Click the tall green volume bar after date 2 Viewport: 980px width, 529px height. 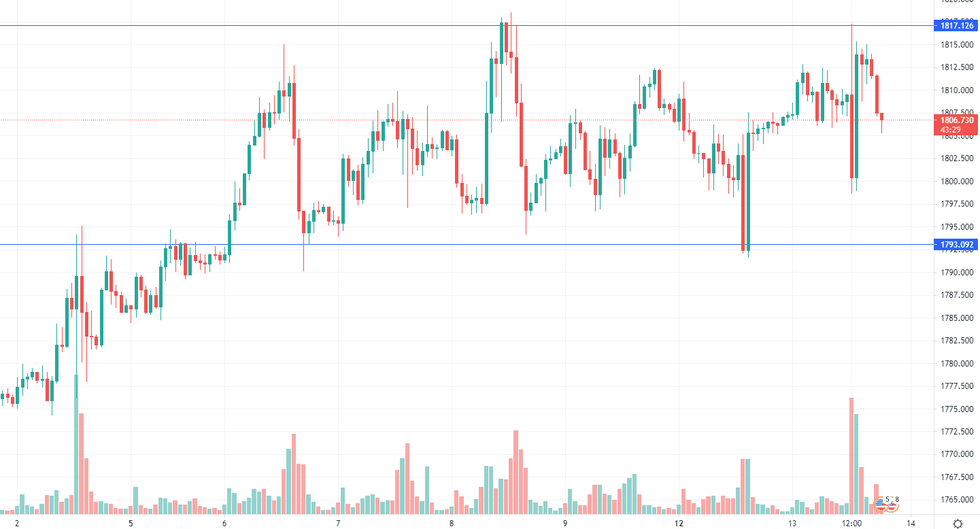pyautogui.click(x=76, y=444)
